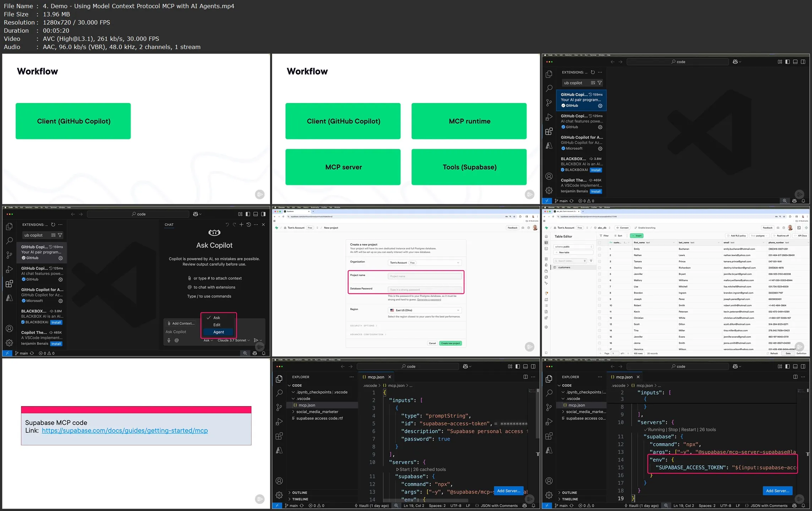Click the editor scrollbar in cached-tools mcp.json frame

click(x=538, y=413)
